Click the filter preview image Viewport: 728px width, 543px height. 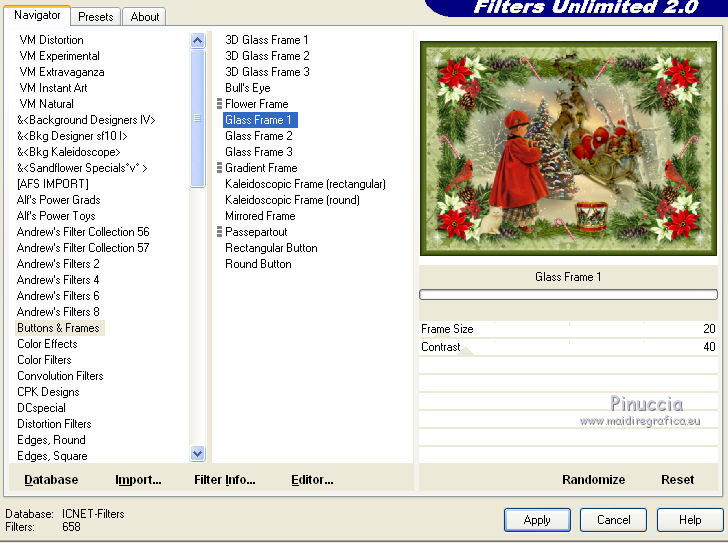(568, 149)
